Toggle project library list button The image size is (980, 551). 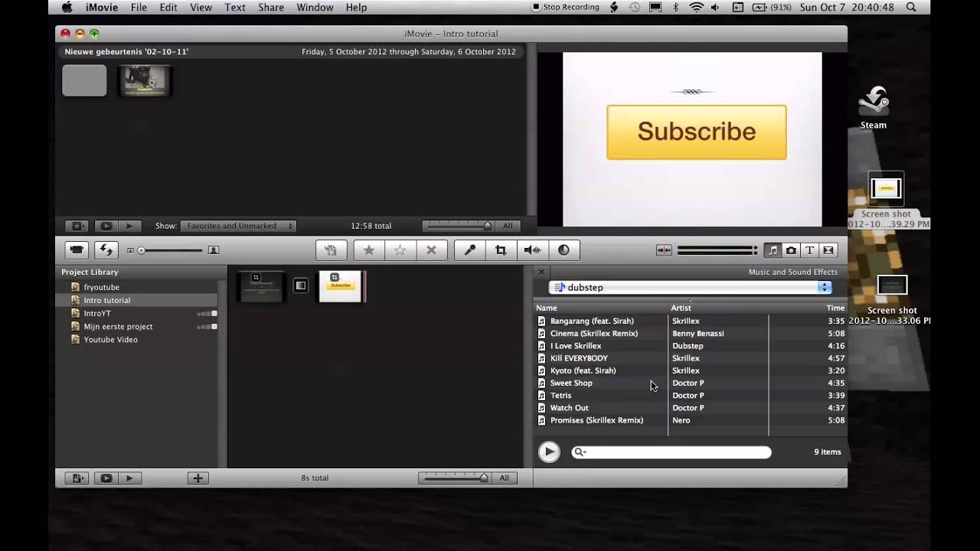point(77,478)
